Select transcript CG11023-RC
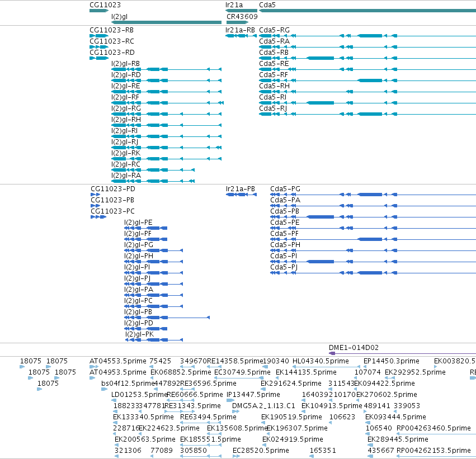The width and height of the screenshot is (476, 459). point(99,47)
